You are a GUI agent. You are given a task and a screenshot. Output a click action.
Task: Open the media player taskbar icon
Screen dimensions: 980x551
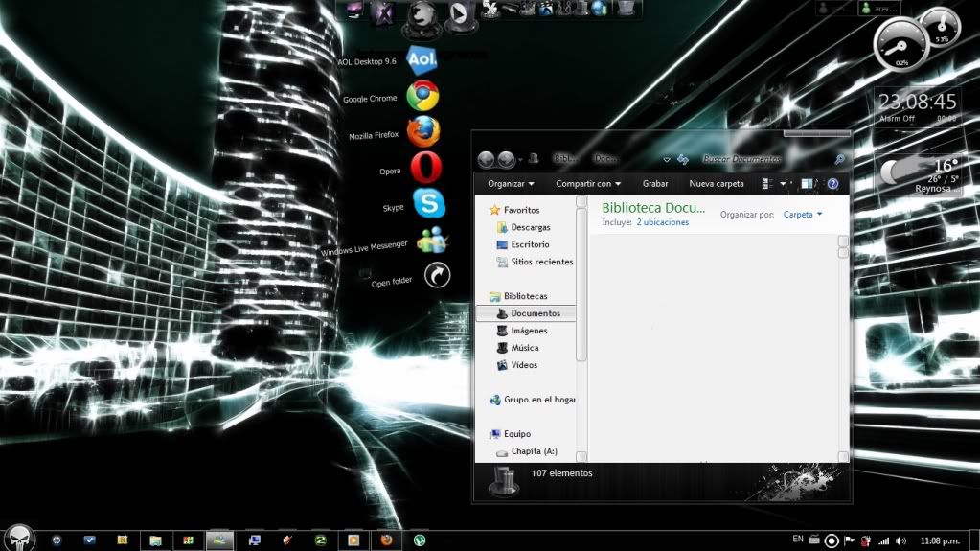(353, 540)
